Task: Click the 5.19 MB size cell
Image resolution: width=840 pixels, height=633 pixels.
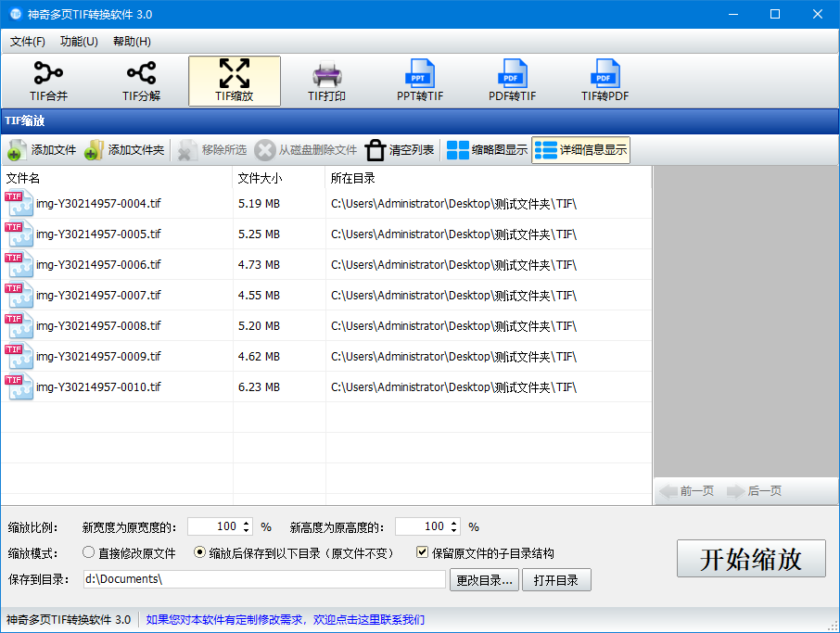Action: click(259, 204)
